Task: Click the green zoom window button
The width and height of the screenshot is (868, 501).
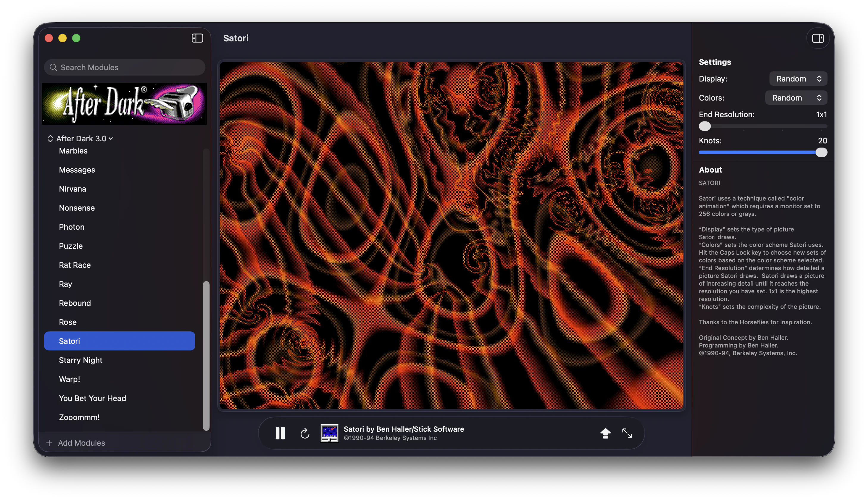Action: tap(76, 38)
